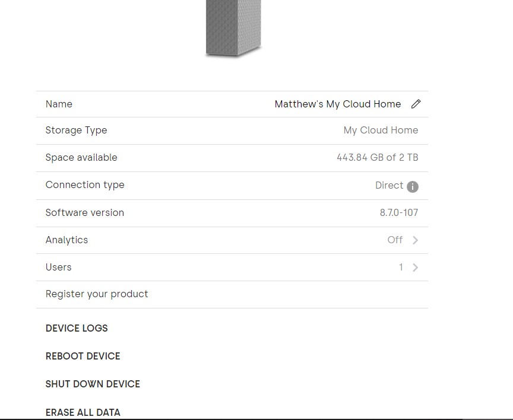Click the Storage Type label

point(76,131)
